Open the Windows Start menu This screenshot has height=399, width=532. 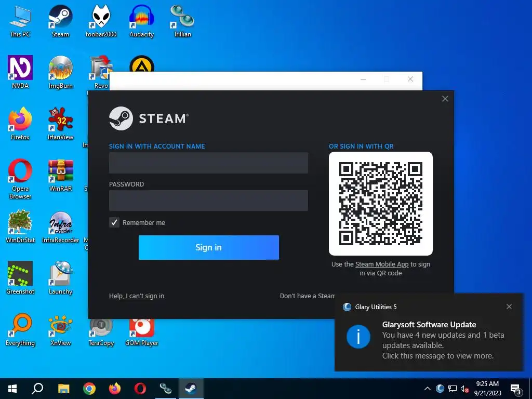(x=12, y=389)
